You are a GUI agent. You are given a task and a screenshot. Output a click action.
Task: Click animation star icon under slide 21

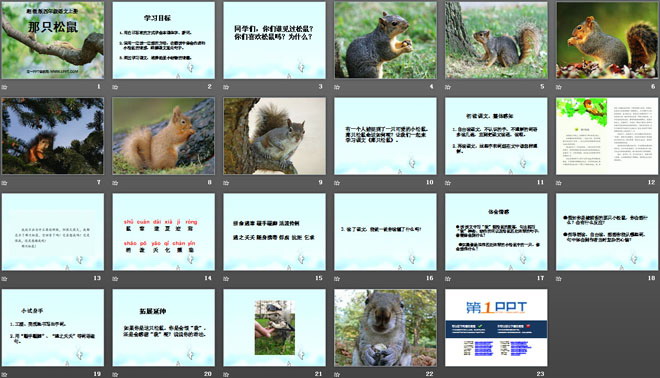tap(226, 374)
